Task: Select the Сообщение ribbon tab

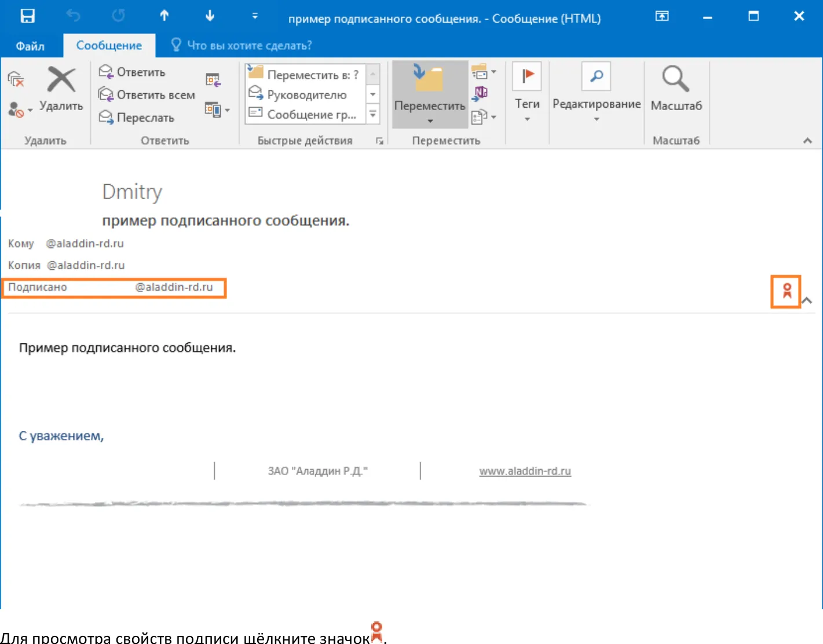Action: coord(109,45)
